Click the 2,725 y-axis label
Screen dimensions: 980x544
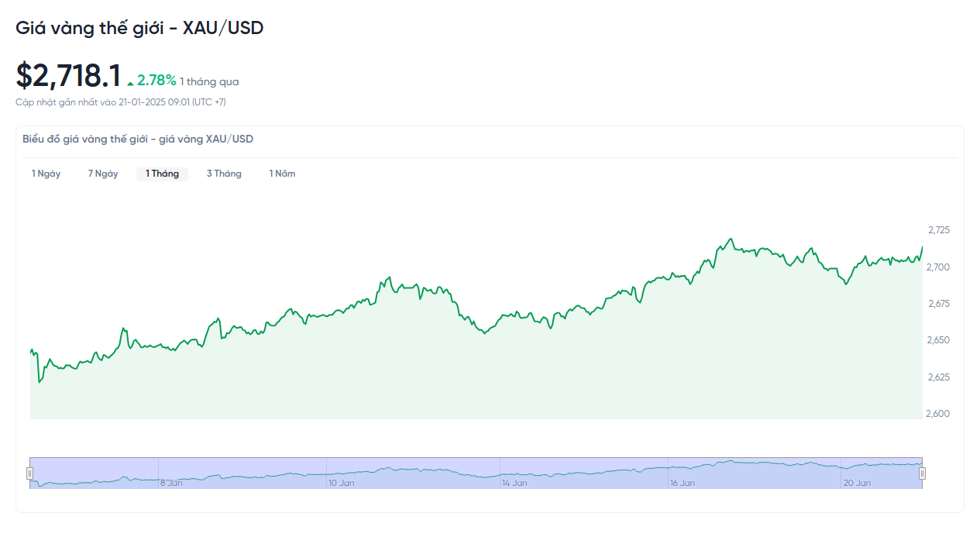click(938, 230)
